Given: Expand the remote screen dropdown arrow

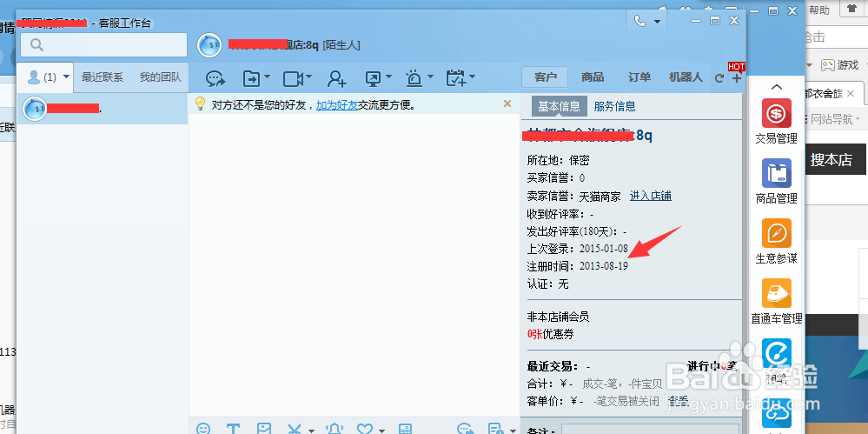Looking at the screenshot, I should [x=388, y=77].
